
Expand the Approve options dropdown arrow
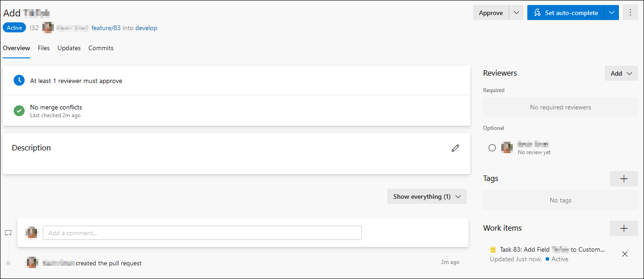tap(516, 13)
